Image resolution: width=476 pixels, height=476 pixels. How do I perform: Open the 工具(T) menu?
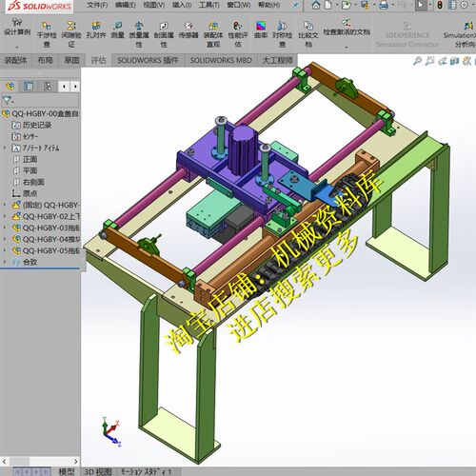[209, 5]
